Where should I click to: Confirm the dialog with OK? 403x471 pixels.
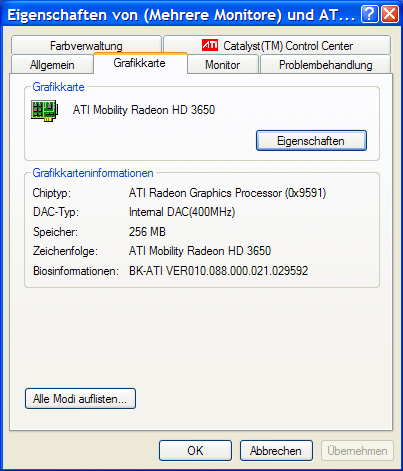[x=195, y=451]
